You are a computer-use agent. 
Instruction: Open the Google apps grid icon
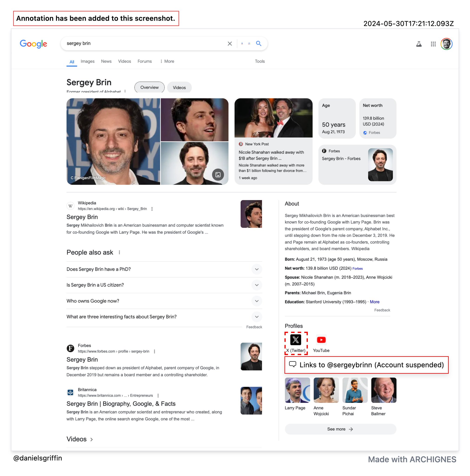(433, 44)
